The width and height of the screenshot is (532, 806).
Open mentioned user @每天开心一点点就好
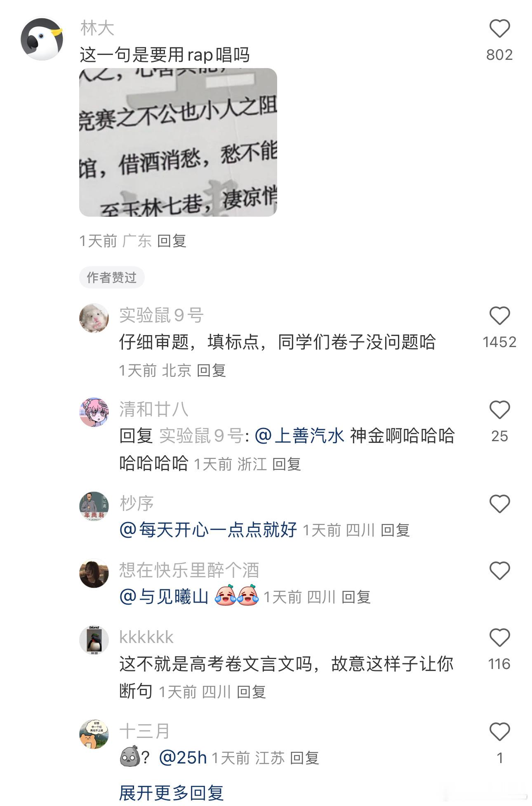[208, 529]
